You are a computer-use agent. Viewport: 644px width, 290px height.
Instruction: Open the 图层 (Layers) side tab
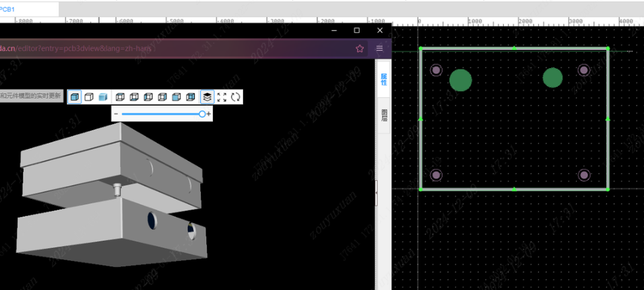click(x=384, y=115)
